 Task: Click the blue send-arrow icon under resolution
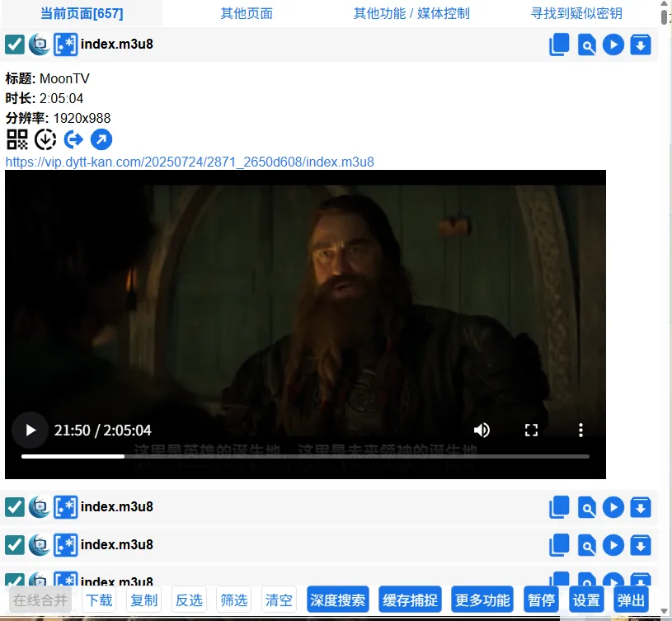click(73, 139)
